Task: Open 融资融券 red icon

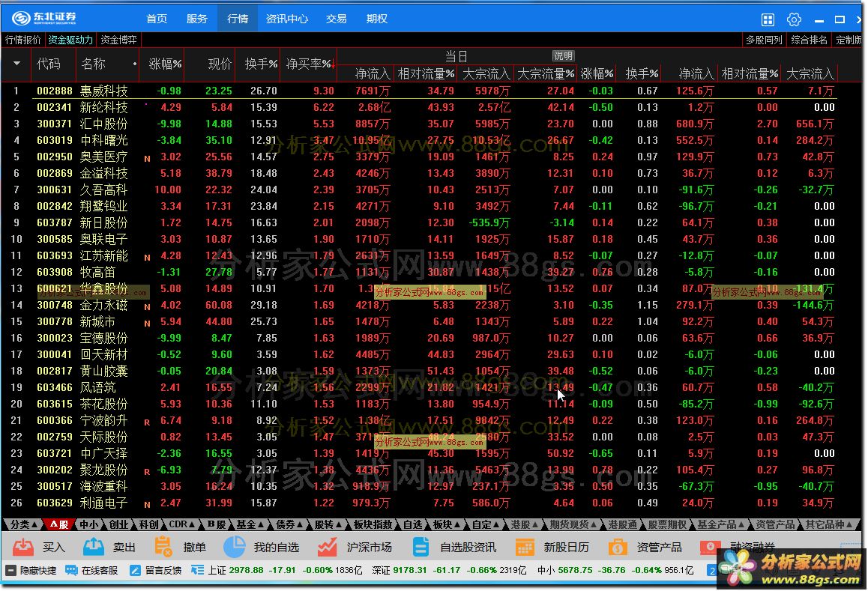Action: [711, 547]
